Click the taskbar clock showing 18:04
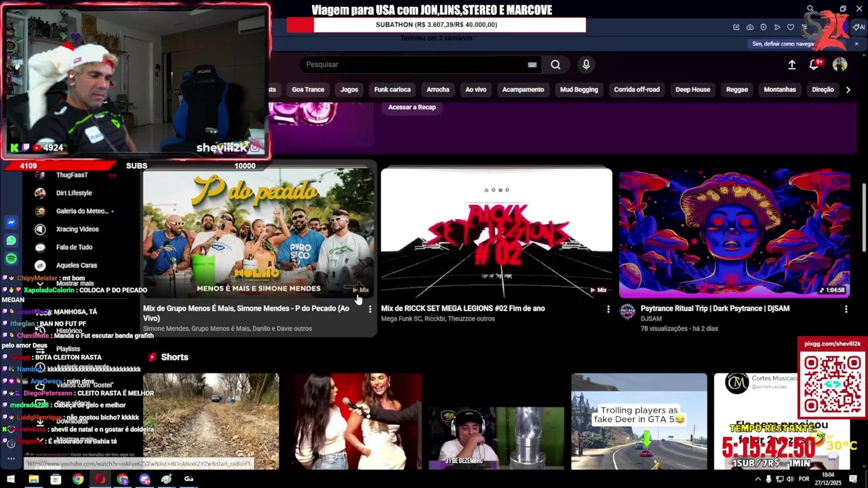The width and height of the screenshot is (868, 488). coord(829,479)
